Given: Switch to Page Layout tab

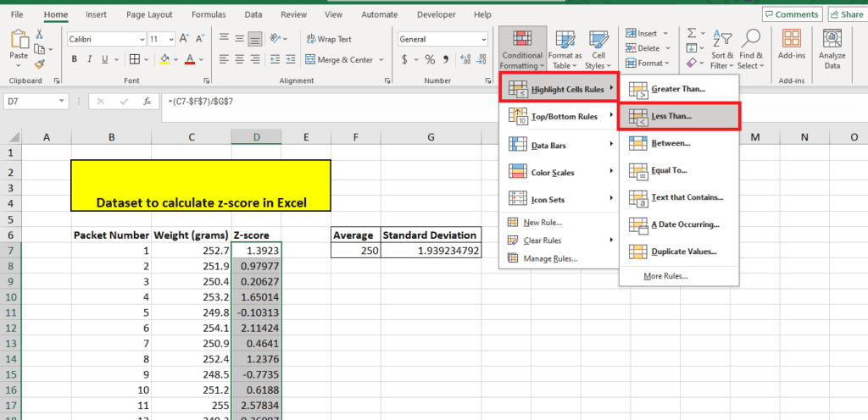Looking at the screenshot, I should (149, 14).
